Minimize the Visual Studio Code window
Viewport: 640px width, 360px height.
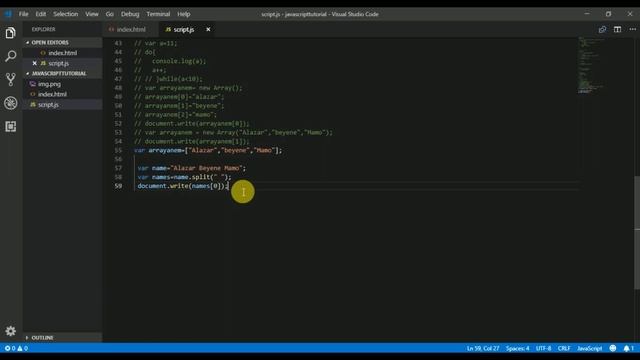coord(587,14)
